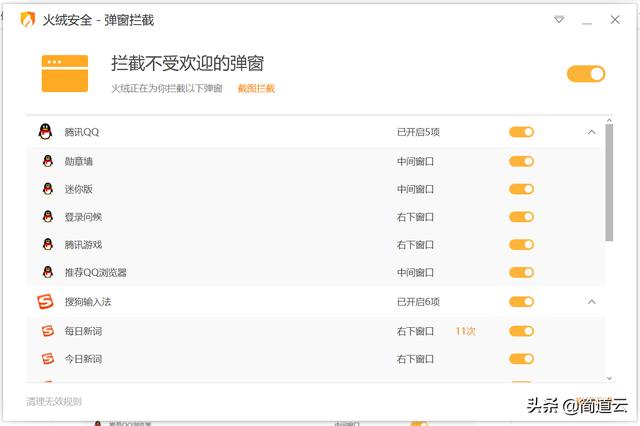Image resolution: width=640 pixels, height=426 pixels.
Task: Select the 每日新词 row label
Action: pyautogui.click(x=83, y=331)
